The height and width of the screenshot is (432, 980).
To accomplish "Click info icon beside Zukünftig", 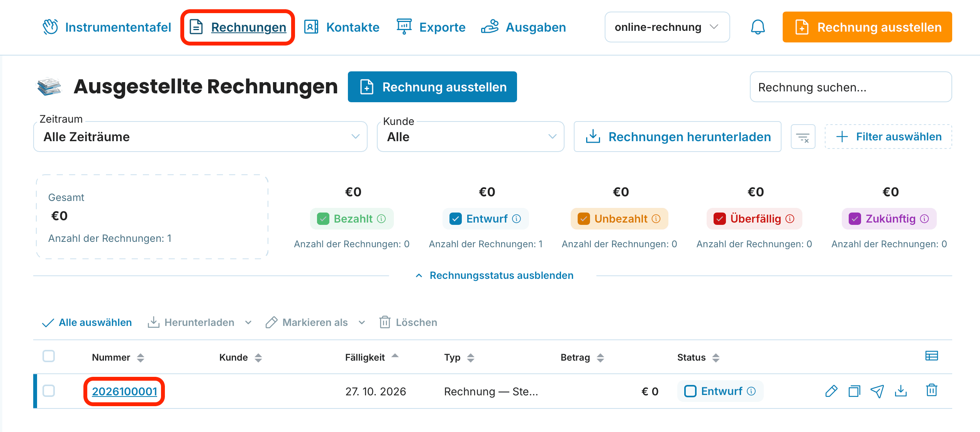I will (x=924, y=219).
